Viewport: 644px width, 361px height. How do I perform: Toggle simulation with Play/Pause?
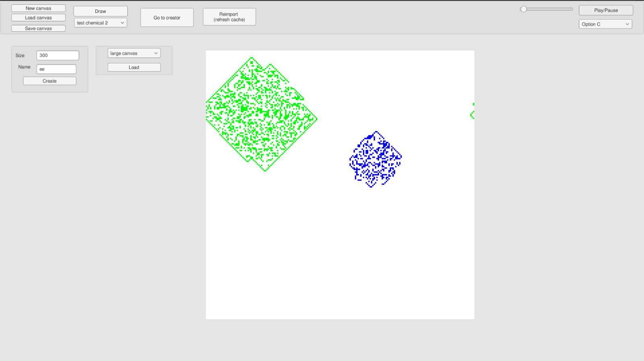point(606,10)
